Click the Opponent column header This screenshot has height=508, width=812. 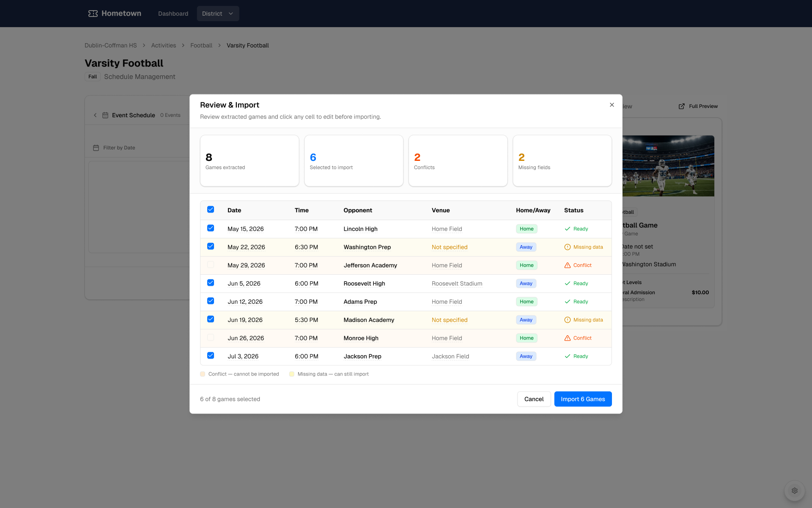(x=358, y=210)
